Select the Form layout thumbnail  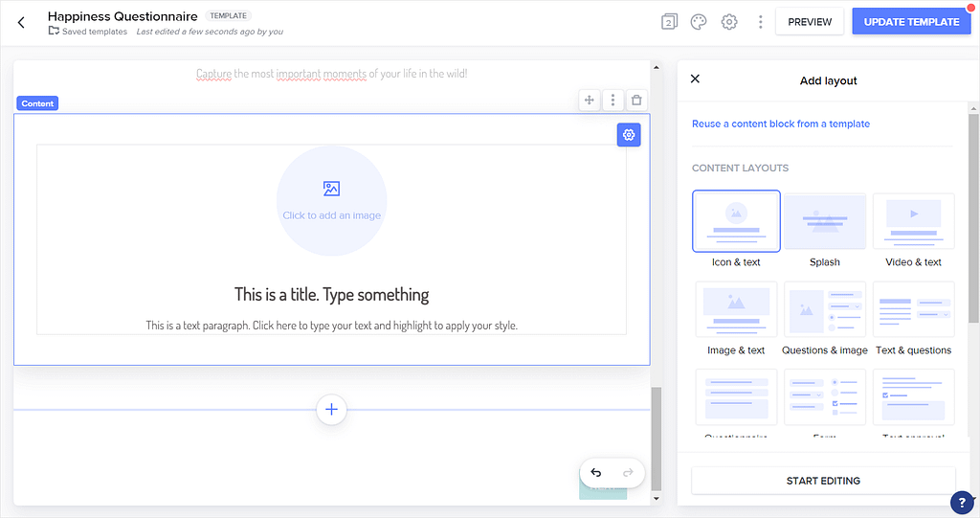825,397
